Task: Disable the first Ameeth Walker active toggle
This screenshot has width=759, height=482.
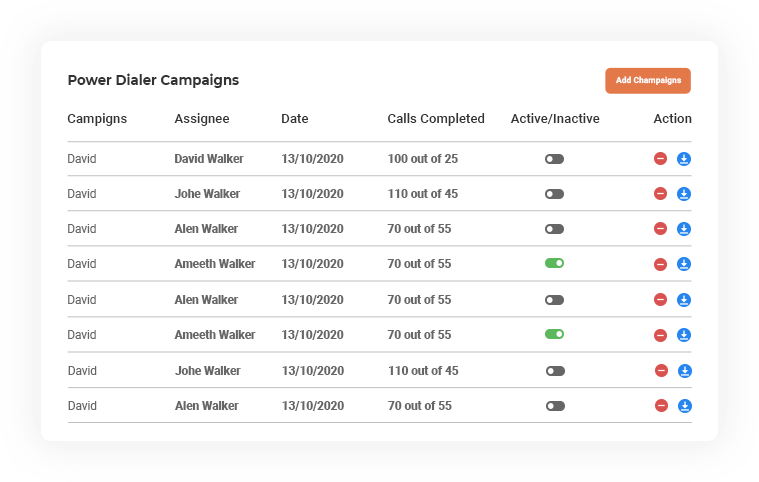Action: (x=554, y=263)
